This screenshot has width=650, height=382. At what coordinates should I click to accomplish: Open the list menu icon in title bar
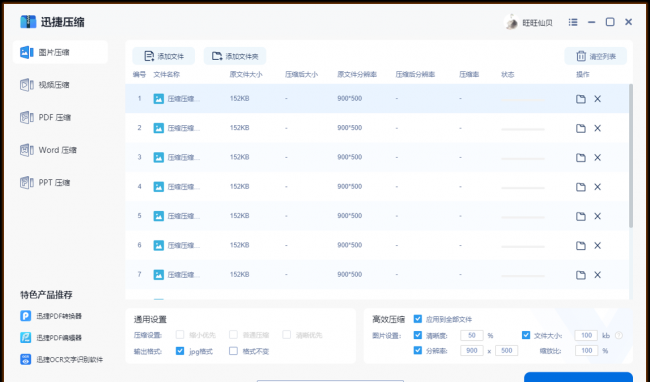573,22
